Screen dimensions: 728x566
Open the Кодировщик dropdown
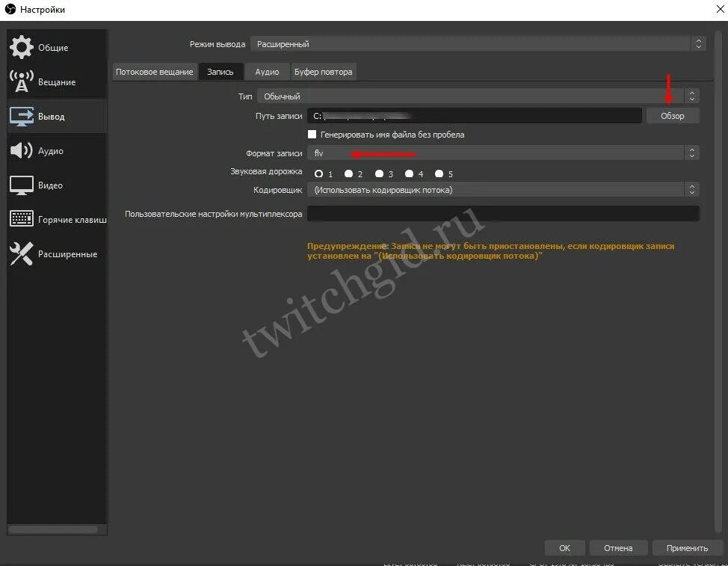pyautogui.click(x=503, y=189)
